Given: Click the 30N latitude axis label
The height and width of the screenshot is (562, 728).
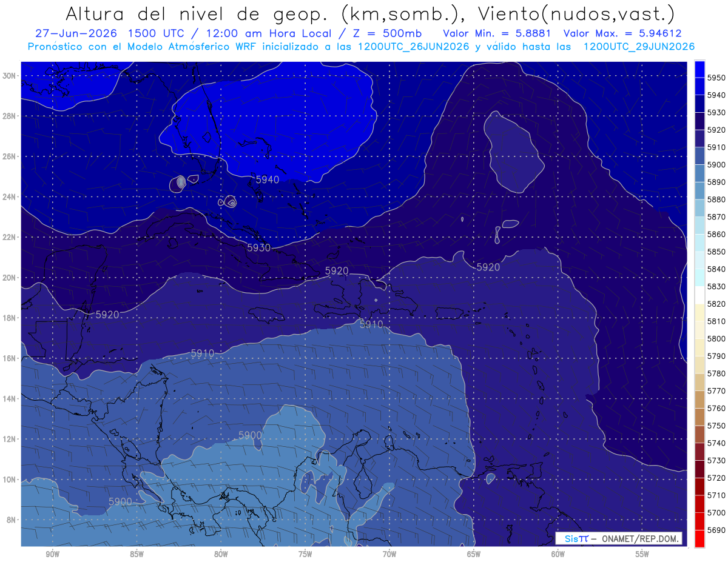Looking at the screenshot, I should (x=9, y=75).
